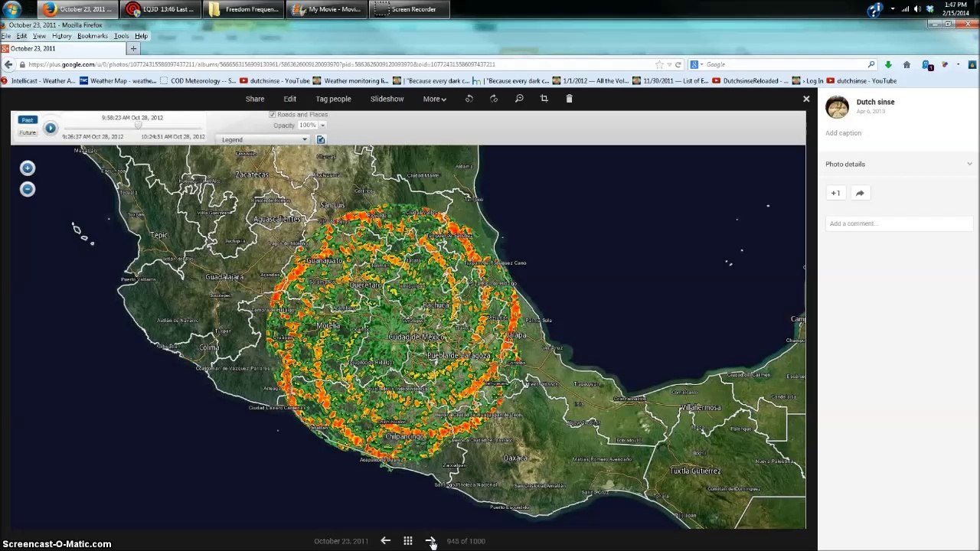Open the More dropdown menu
The width and height of the screenshot is (980, 551).
pos(434,99)
